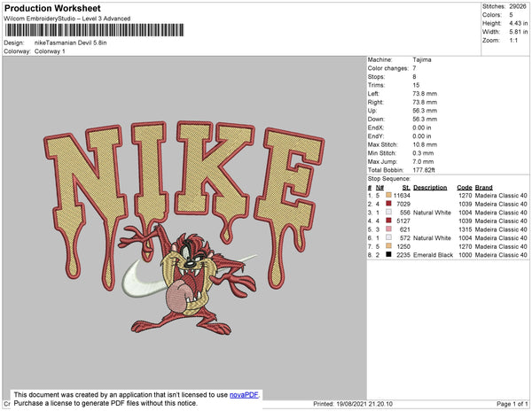
Task: Click stitch count 11634 in row 1
Action: 402,196
